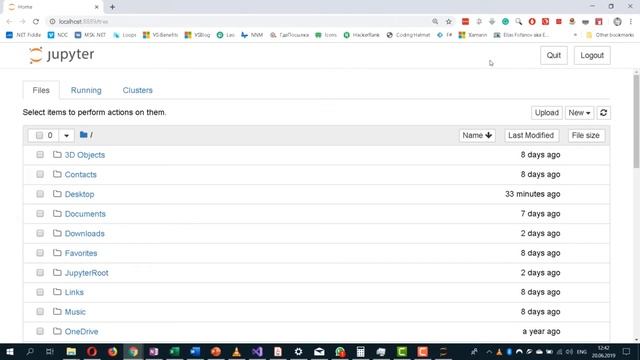Image resolution: width=640 pixels, height=360 pixels.
Task: Click the folder icon beside 3D Objects
Action: [x=57, y=154]
